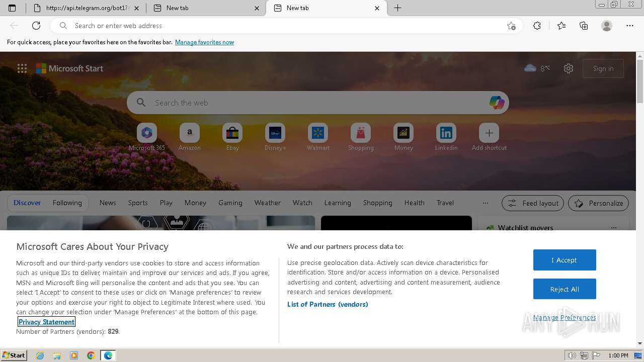Screen dimensions: 644x362
Task: Open the Money shortcut tile
Action: click(404, 137)
